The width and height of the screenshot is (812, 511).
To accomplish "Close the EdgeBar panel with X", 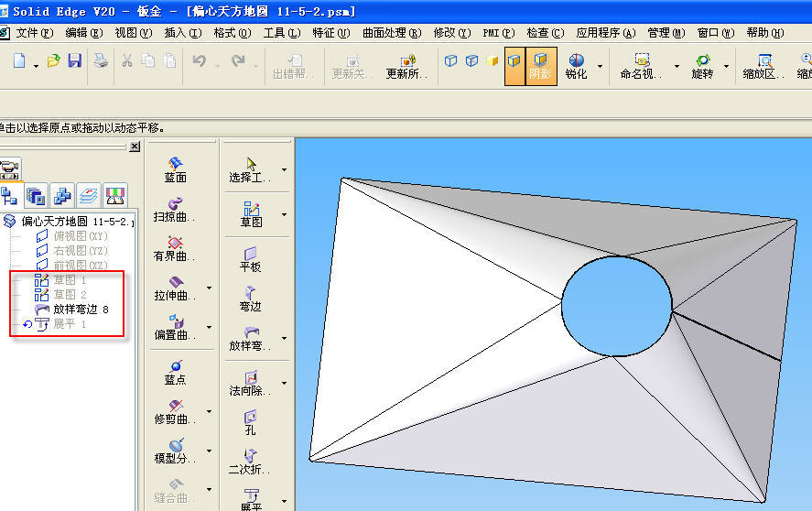I will click(x=135, y=147).
